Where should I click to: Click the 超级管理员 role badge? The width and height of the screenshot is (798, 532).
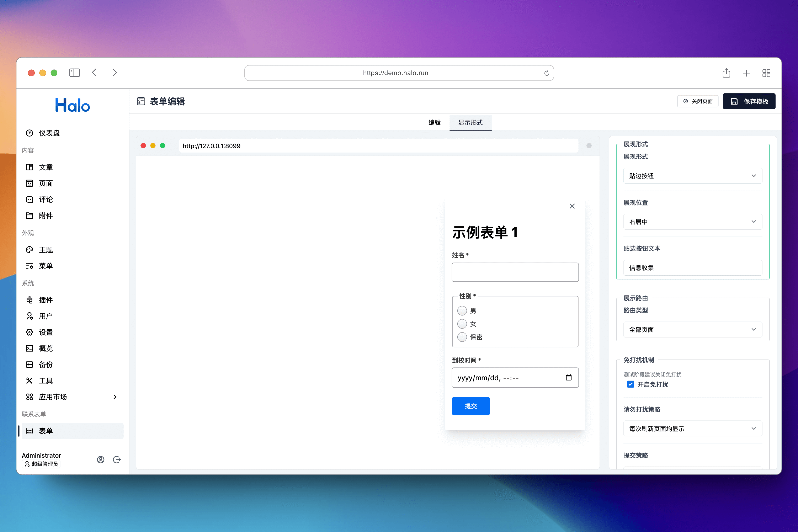tap(41, 464)
